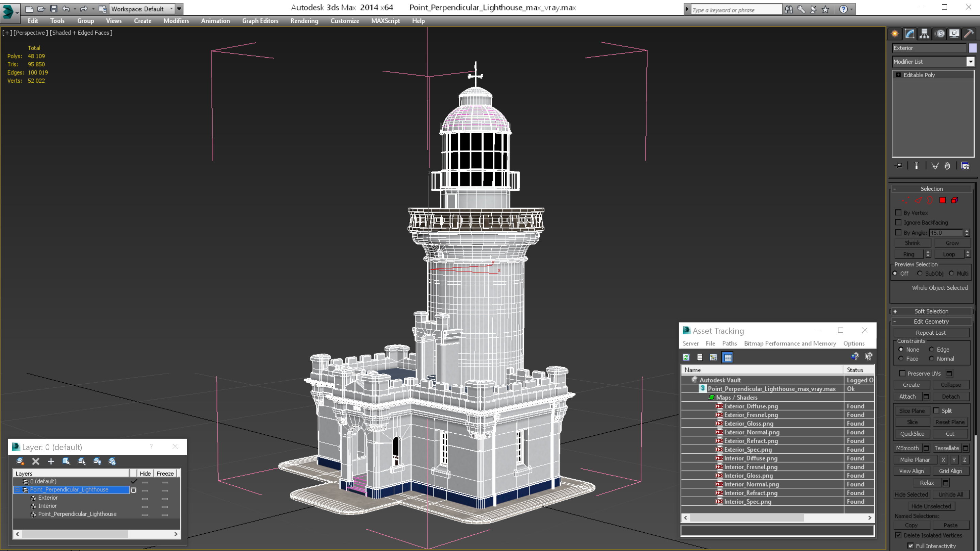Select Edge constraint radio button
Image resolution: width=980 pixels, height=551 pixels.
pyautogui.click(x=931, y=349)
